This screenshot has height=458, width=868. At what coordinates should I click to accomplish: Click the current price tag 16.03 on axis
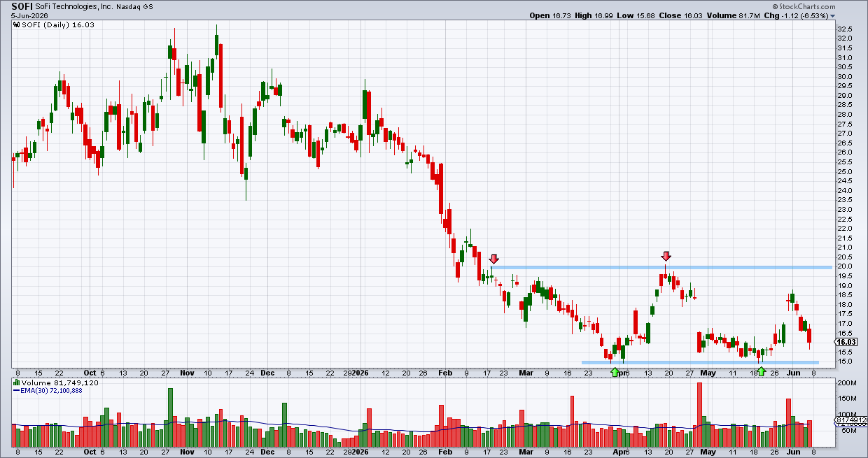click(x=846, y=342)
